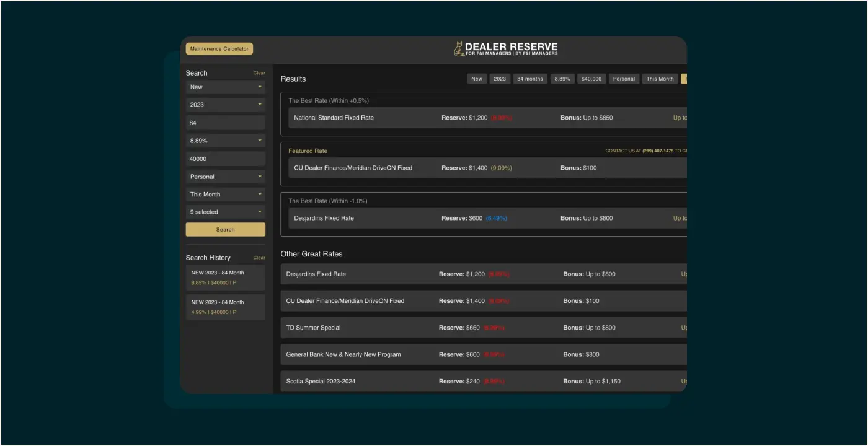Select the TD Summer Special row
868x446 pixels.
point(313,328)
